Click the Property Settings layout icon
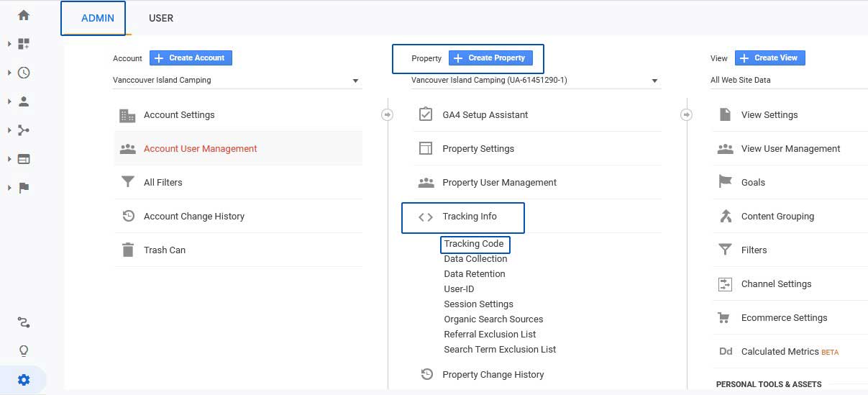 click(426, 149)
